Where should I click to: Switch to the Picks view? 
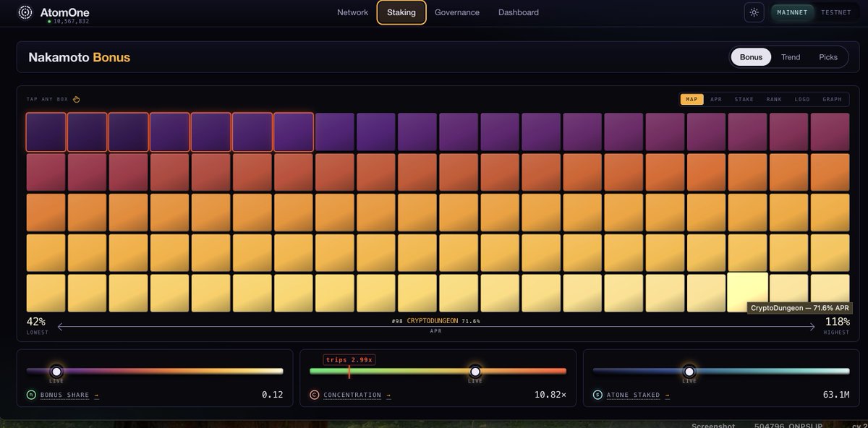point(828,57)
